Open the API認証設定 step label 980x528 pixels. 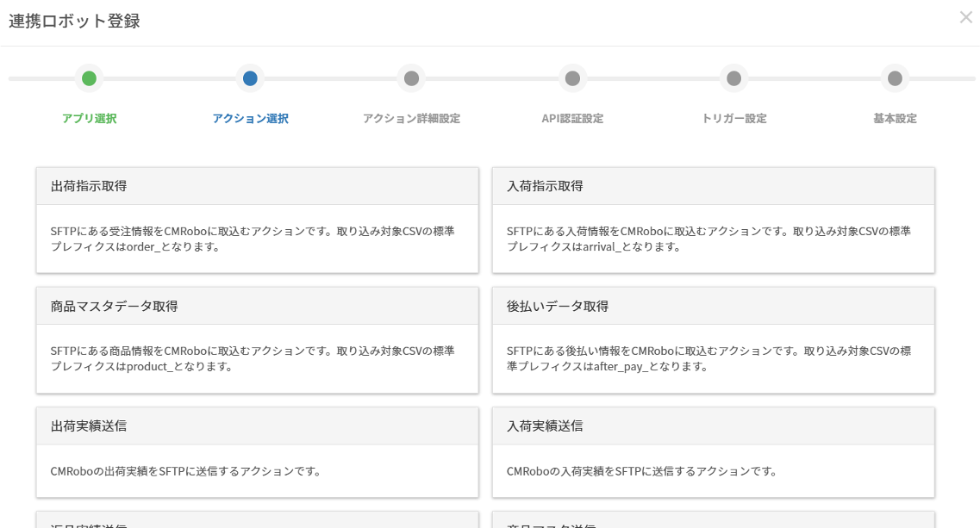pyautogui.click(x=572, y=119)
